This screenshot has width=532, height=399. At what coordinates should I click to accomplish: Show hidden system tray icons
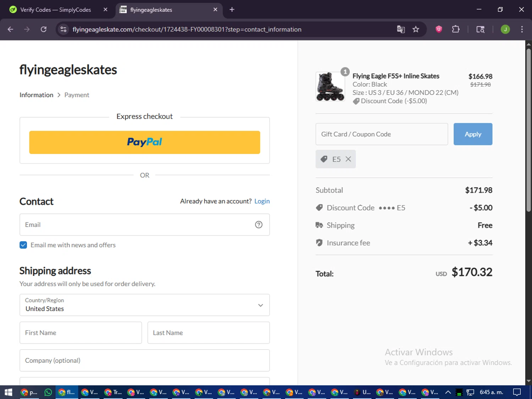coord(448,392)
